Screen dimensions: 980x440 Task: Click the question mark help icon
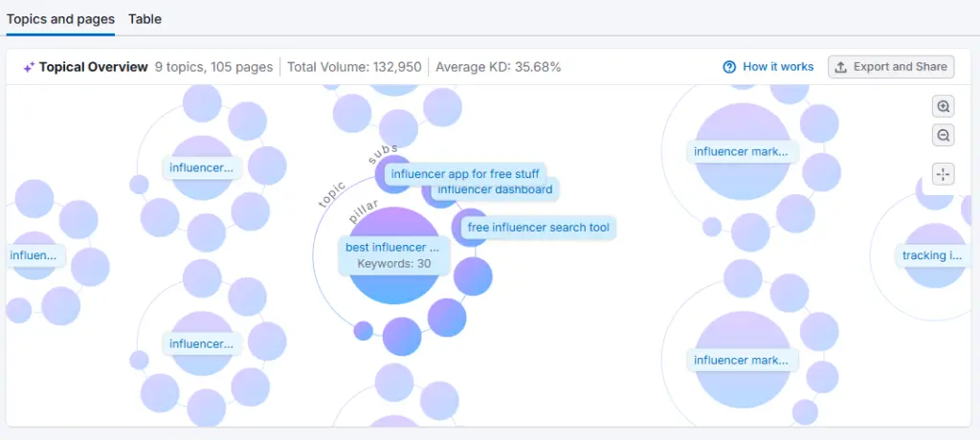tap(729, 67)
